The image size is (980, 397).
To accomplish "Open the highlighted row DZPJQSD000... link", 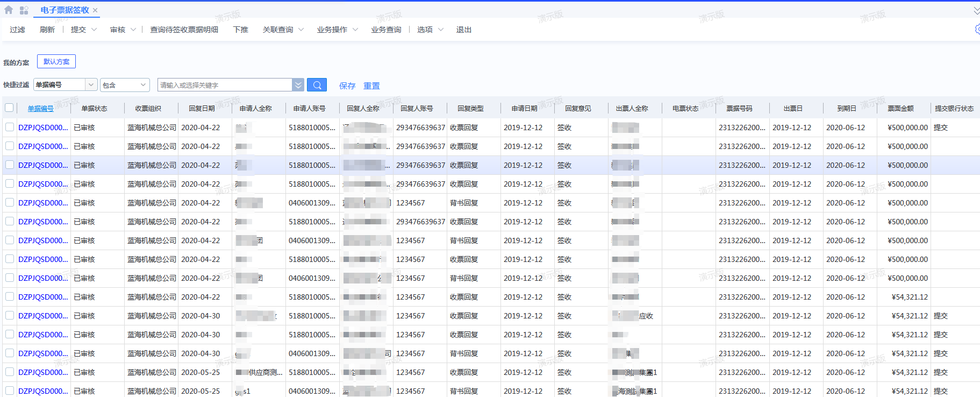I will (x=43, y=165).
